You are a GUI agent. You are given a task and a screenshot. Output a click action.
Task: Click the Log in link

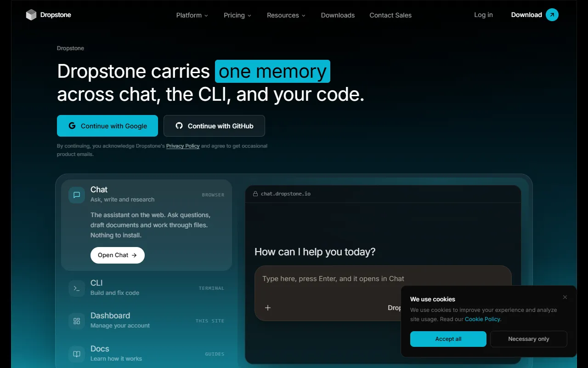[x=483, y=15]
